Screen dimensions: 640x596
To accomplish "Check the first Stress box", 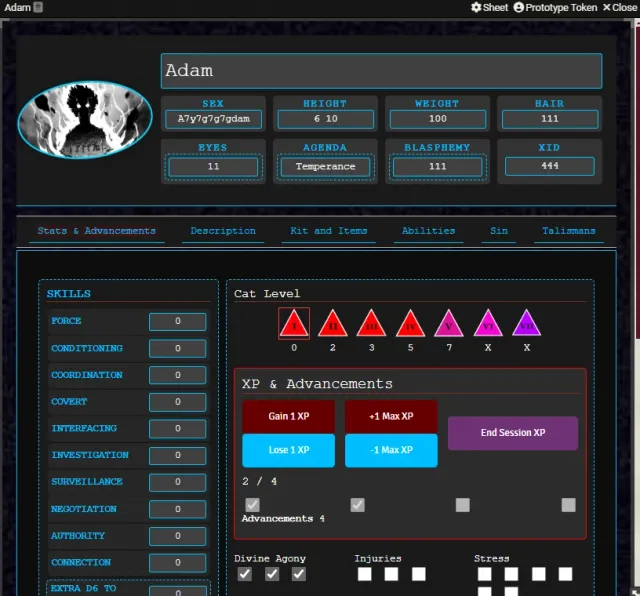I will click(x=484, y=574).
